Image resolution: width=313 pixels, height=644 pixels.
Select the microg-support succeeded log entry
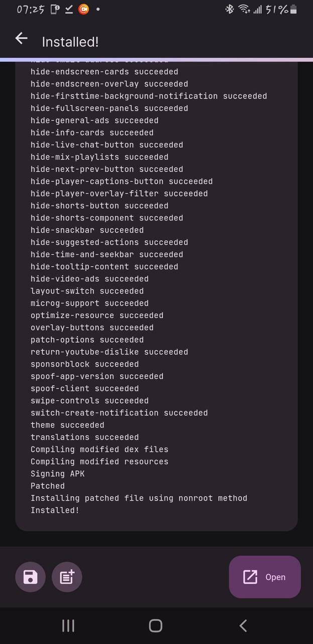tap(89, 303)
